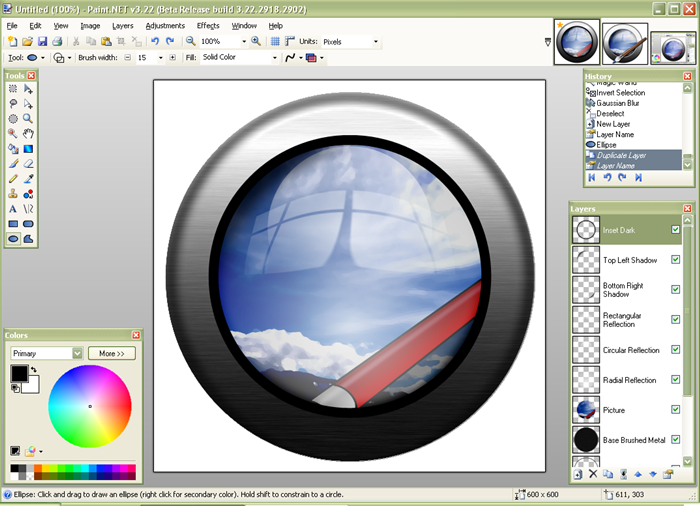Select the Pencil tool
This screenshot has width=700, height=506.
click(x=13, y=179)
